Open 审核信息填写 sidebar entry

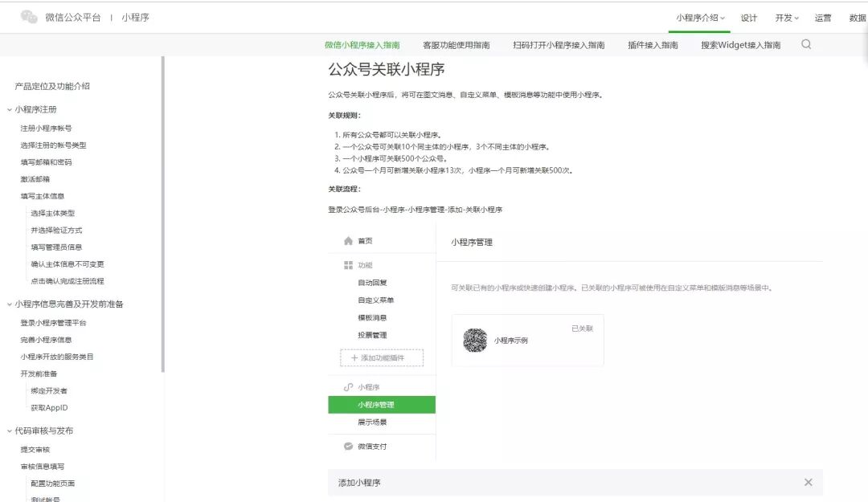(42, 467)
